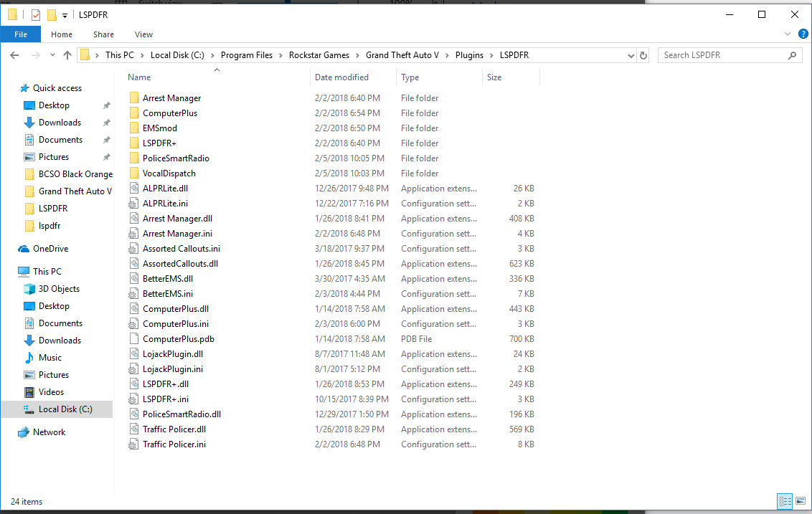Open Grand Theft Auto V in Quick access
The height and width of the screenshot is (514, 812).
[x=75, y=191]
